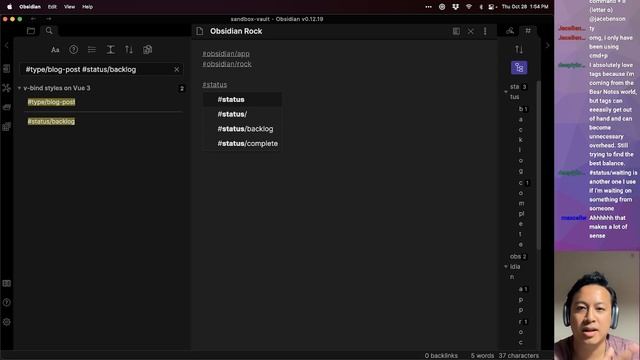Toggle collapse results lines icon
The height and width of the screenshot is (360, 640).
point(92,50)
